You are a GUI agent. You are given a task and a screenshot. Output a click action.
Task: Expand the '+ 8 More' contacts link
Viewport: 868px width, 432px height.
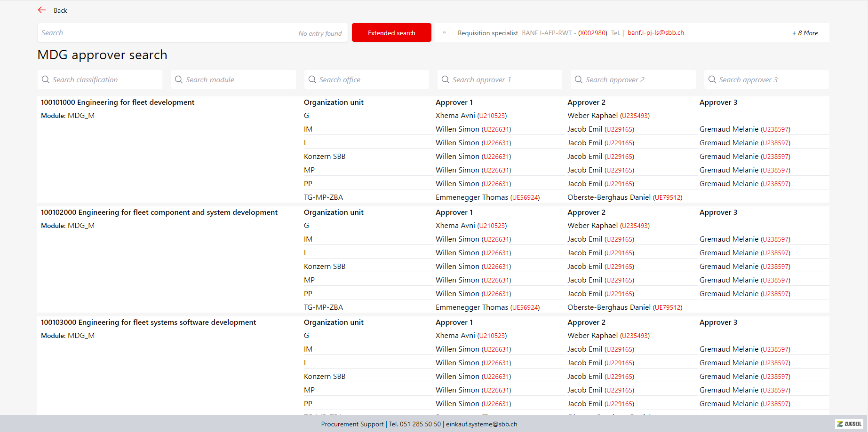click(804, 33)
